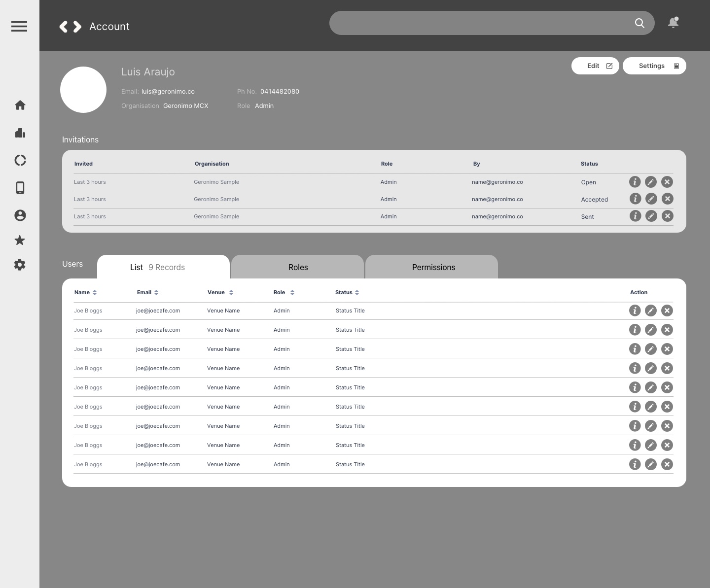Open the user account sidebar icon
This screenshot has width=710, height=588.
[x=20, y=215]
